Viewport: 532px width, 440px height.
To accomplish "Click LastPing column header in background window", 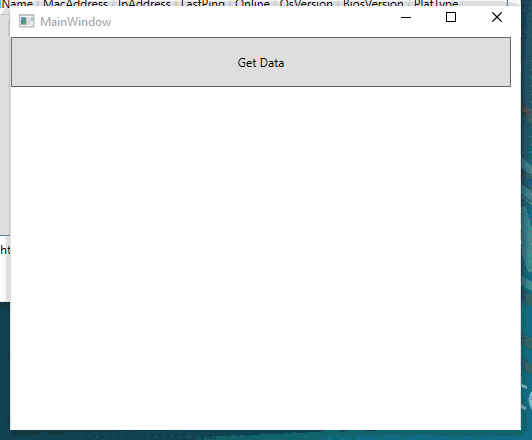I will pyautogui.click(x=203, y=3).
